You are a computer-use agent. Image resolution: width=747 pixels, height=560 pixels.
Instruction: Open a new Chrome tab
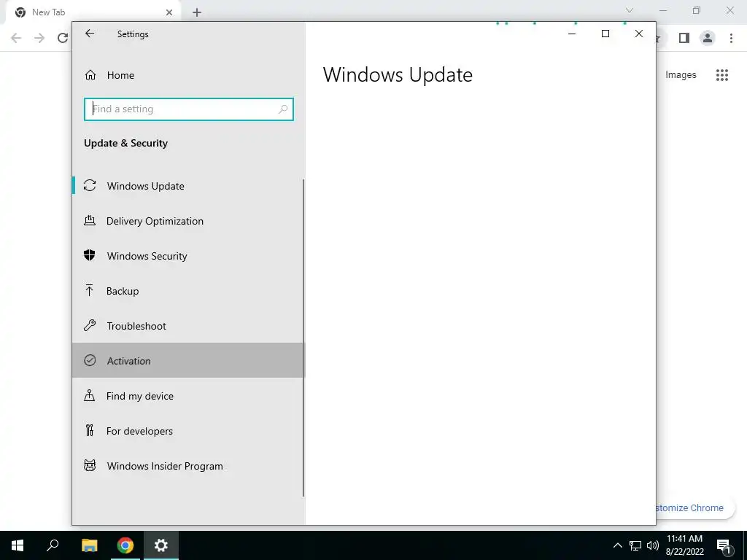[197, 12]
